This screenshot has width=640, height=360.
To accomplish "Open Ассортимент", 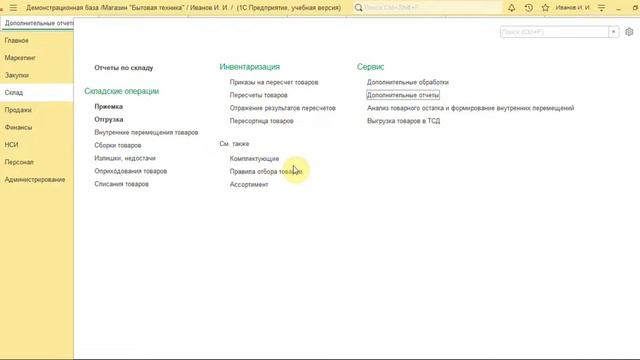I will pos(249,185).
